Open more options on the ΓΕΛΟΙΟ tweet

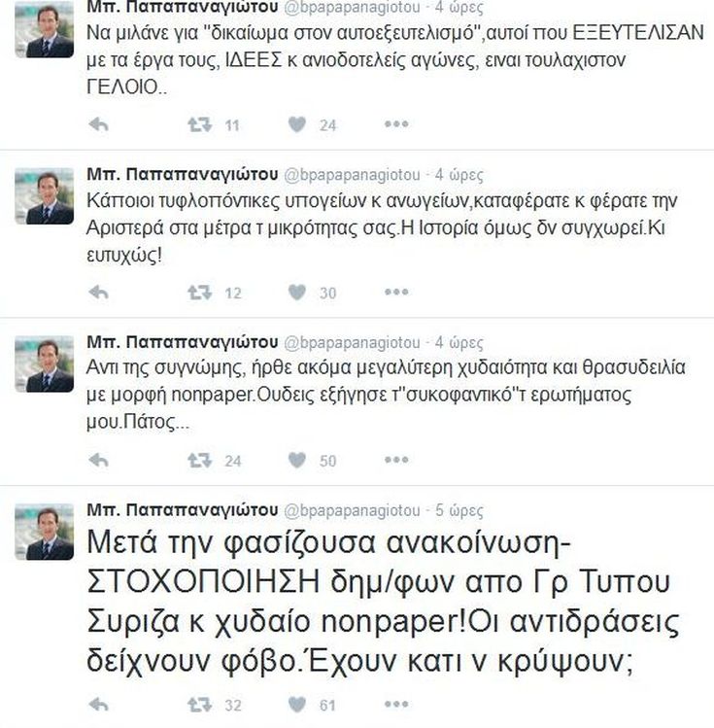tap(396, 124)
